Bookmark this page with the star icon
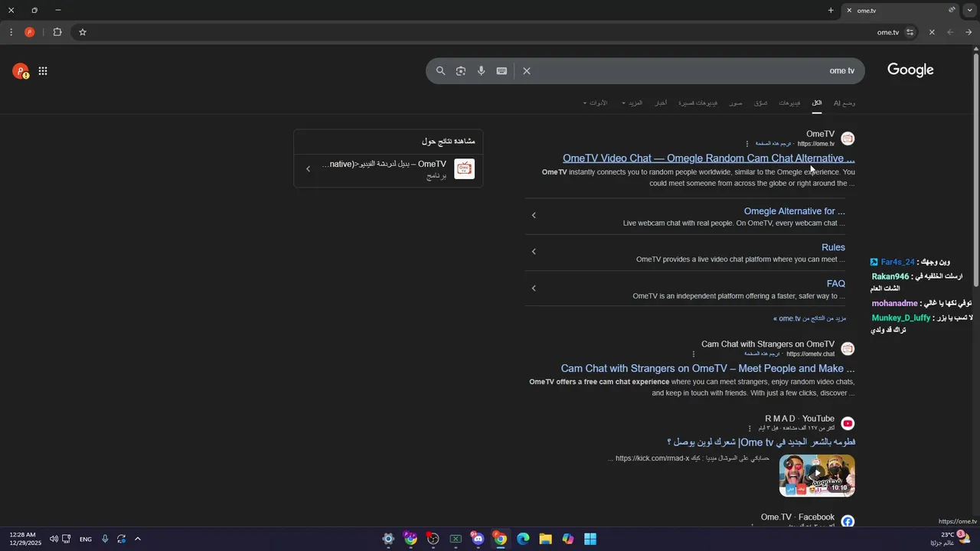 [83, 32]
